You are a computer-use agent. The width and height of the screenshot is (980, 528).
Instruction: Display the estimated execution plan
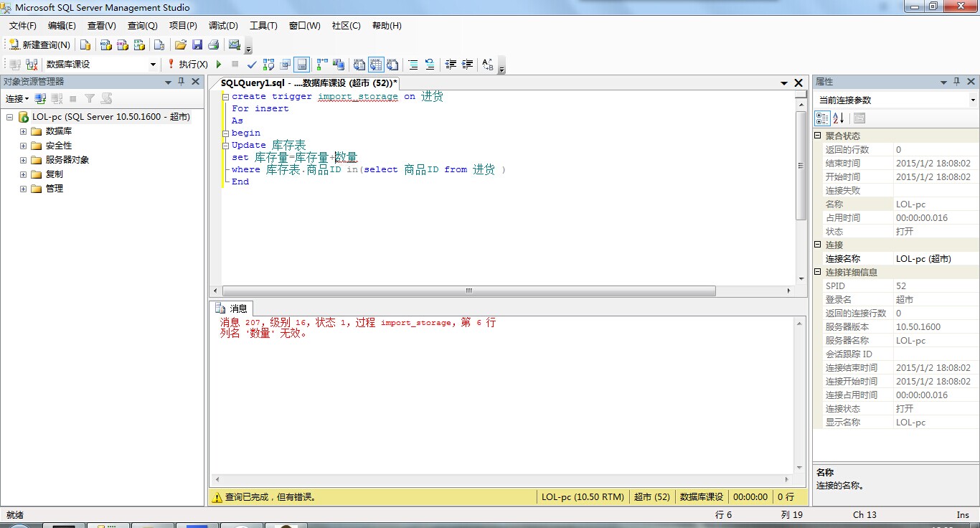[x=268, y=65]
